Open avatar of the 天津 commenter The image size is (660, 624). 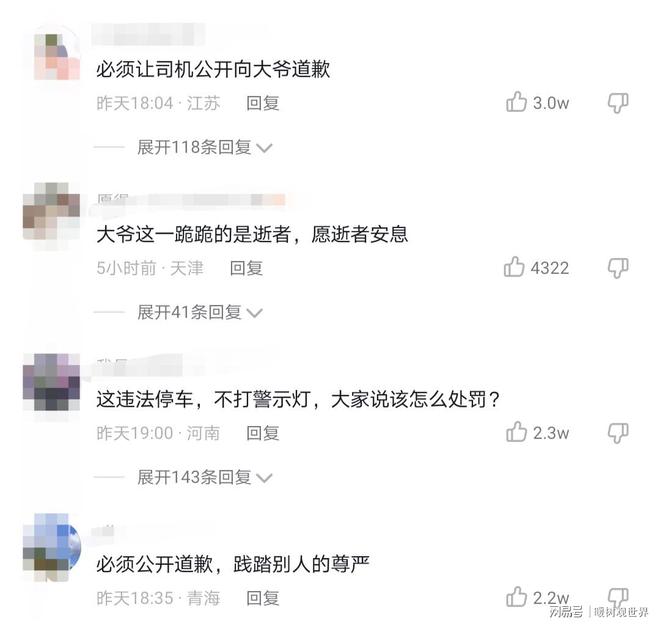[51, 211]
